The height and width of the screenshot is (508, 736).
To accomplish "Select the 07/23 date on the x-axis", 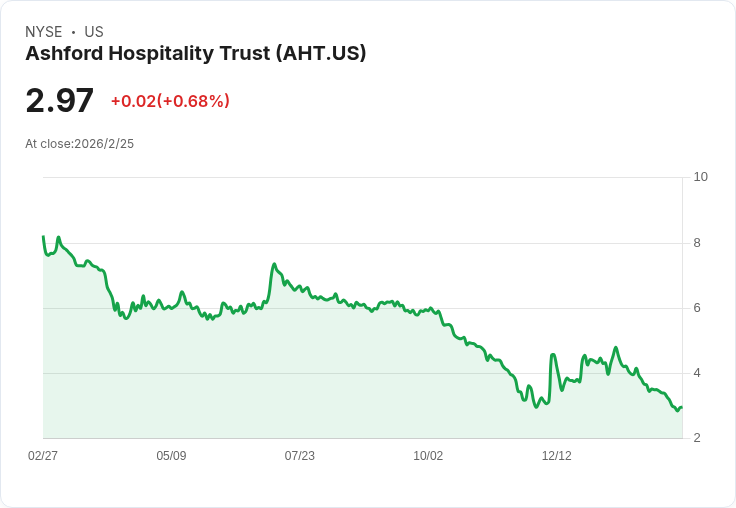I will click(x=299, y=455).
